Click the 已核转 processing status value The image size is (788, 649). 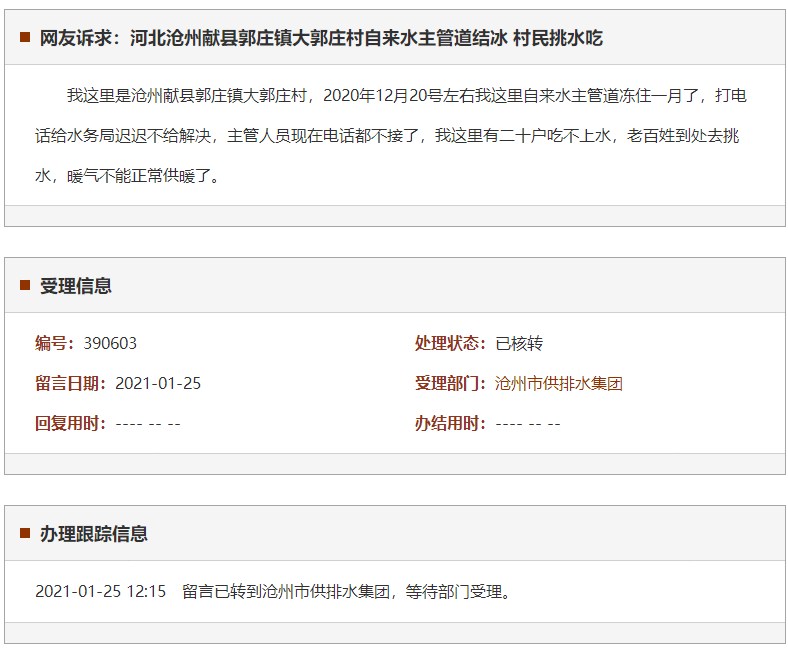519,343
